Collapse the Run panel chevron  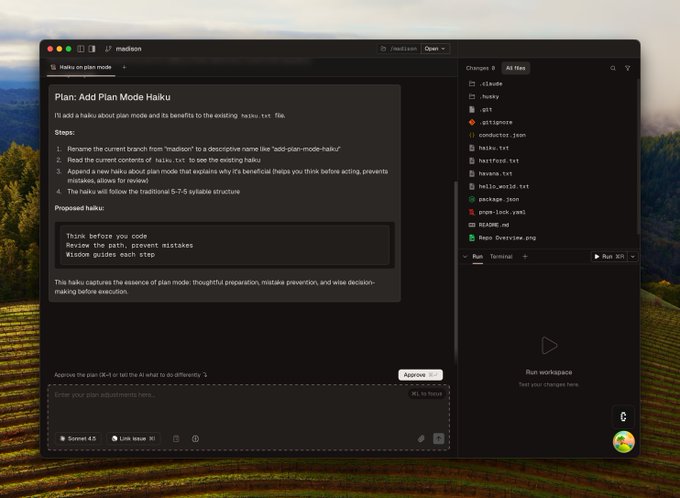pos(465,256)
